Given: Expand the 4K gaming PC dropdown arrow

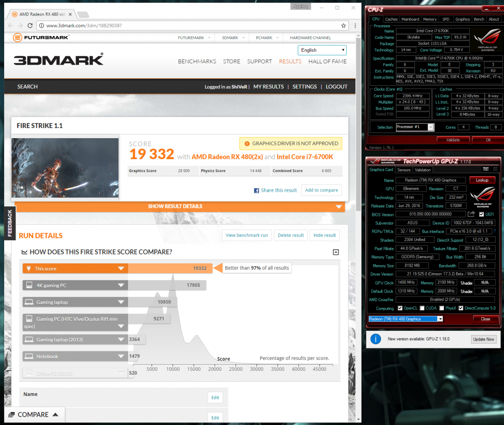Looking at the screenshot, I should coord(121,286).
